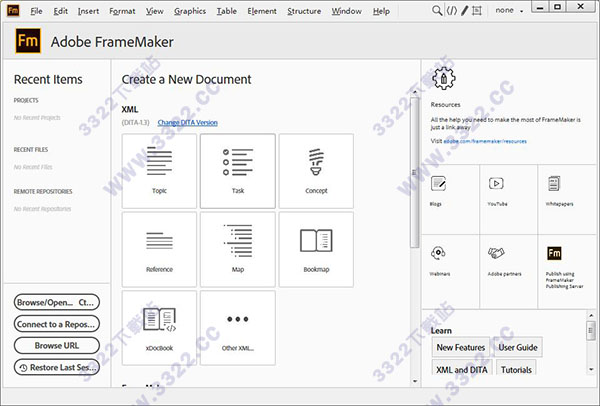Click Restore Last Session button
600x406 pixels.
point(57,367)
